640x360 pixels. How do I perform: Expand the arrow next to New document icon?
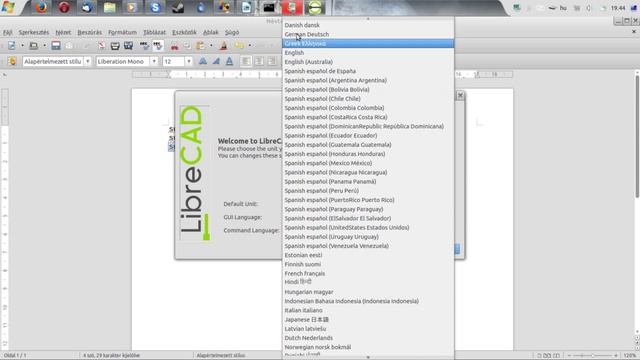pyautogui.click(x=22, y=46)
